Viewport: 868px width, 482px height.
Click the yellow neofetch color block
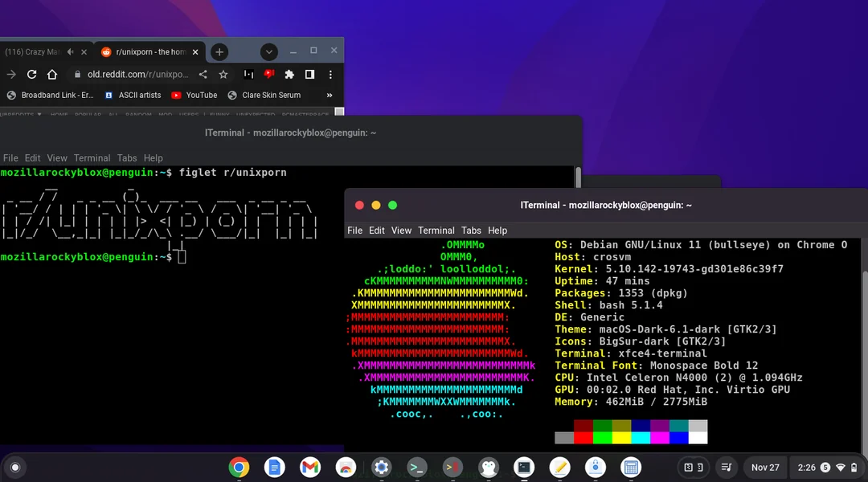pyautogui.click(x=621, y=439)
